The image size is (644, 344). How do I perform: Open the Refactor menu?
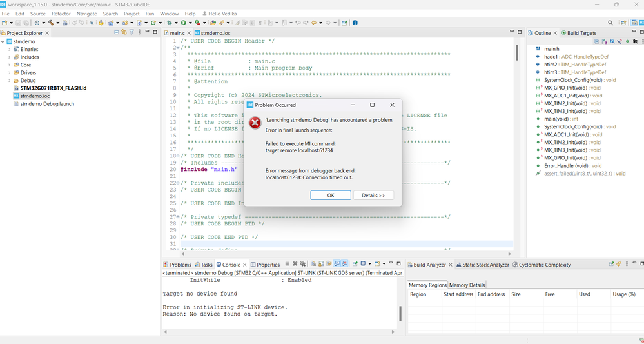[61, 14]
